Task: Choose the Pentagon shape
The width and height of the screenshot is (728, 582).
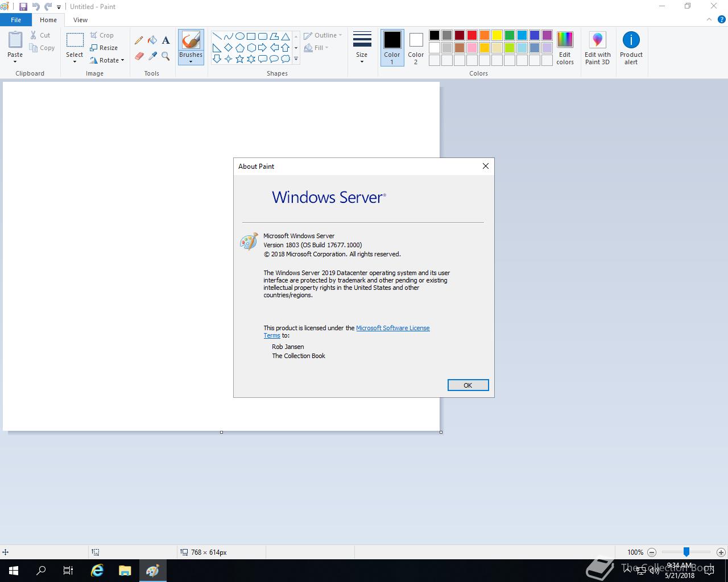Action: (x=239, y=48)
